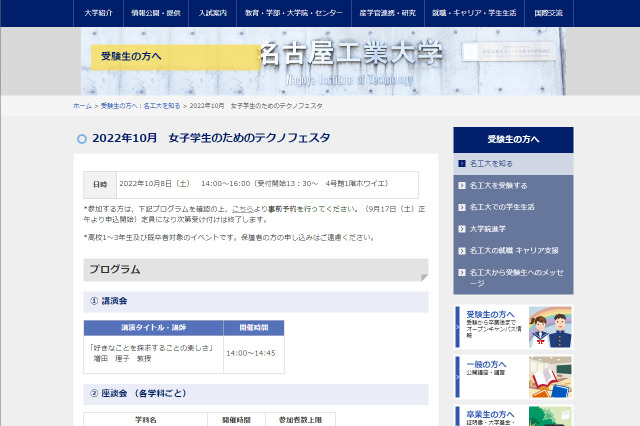Open 就職・キャリア・学生生活 menu
The image size is (640, 426).
click(474, 13)
